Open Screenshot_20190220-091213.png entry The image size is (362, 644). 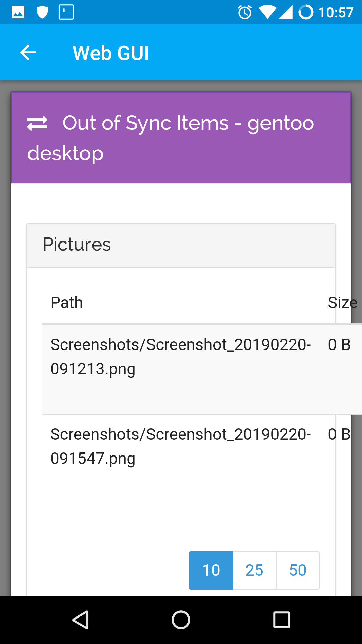pos(181,357)
